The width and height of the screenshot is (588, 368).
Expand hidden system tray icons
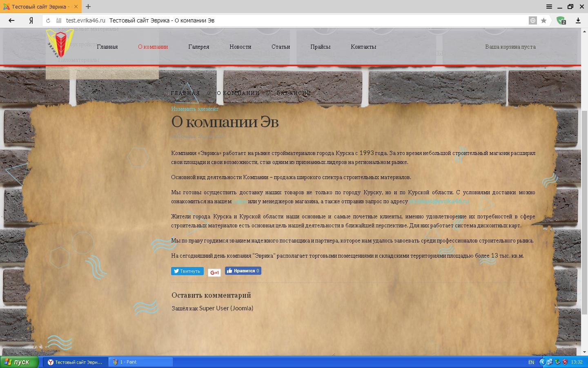(x=542, y=362)
